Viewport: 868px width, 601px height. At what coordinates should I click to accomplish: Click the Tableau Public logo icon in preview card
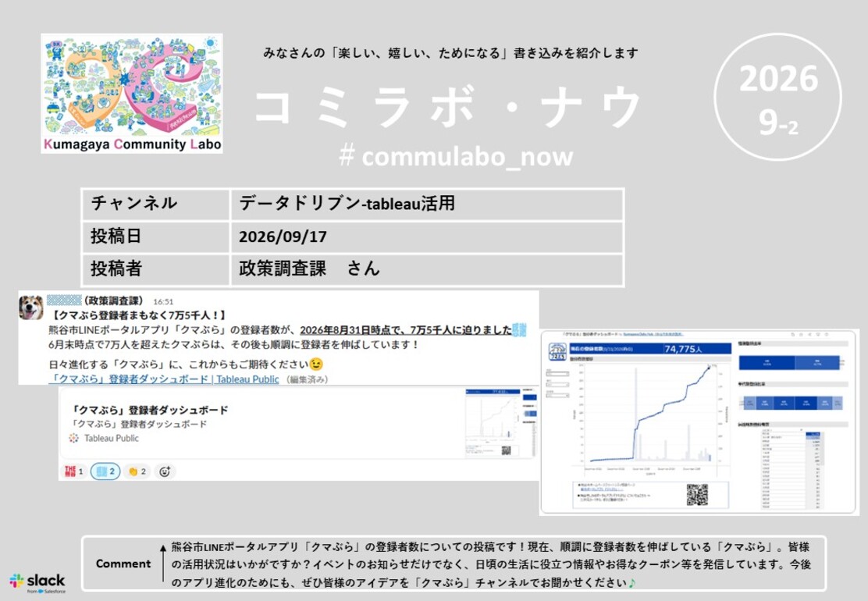73,438
